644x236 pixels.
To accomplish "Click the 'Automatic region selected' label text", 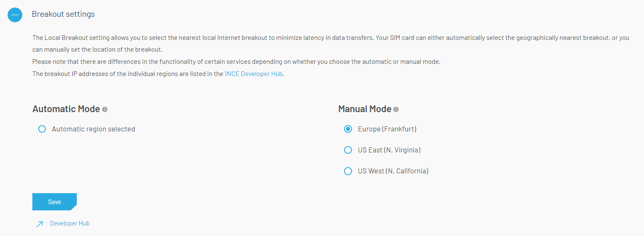I will [93, 129].
